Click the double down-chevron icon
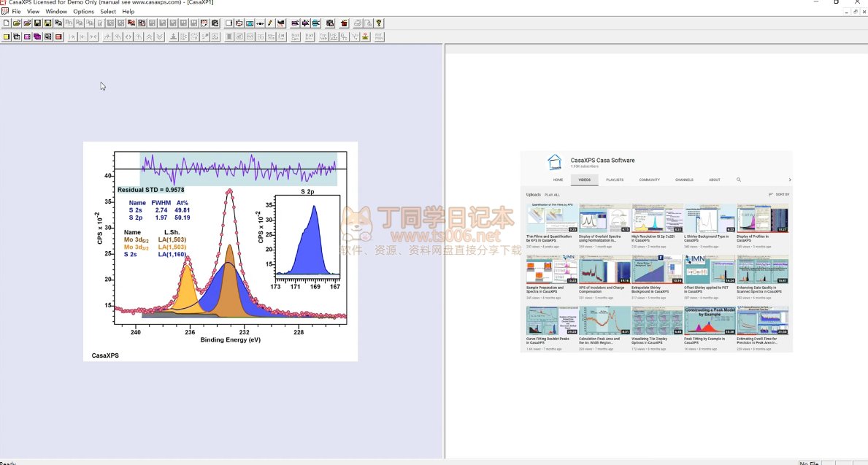868x465 pixels. (159, 36)
